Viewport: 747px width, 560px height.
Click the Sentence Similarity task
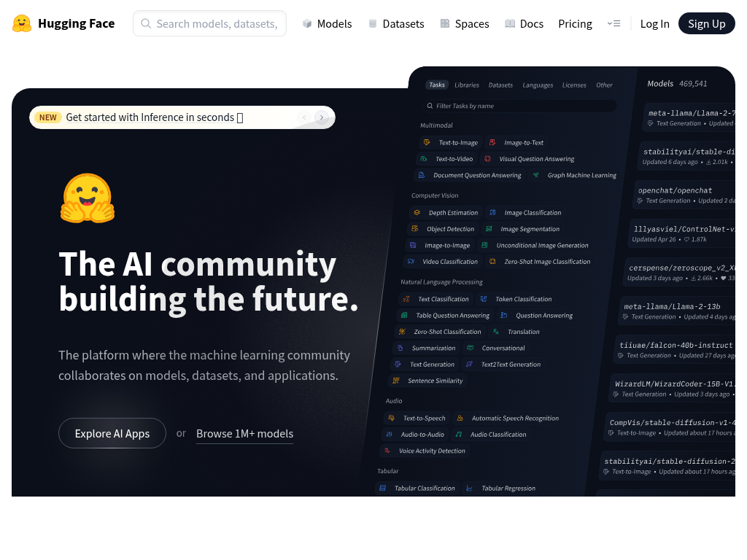(x=427, y=381)
